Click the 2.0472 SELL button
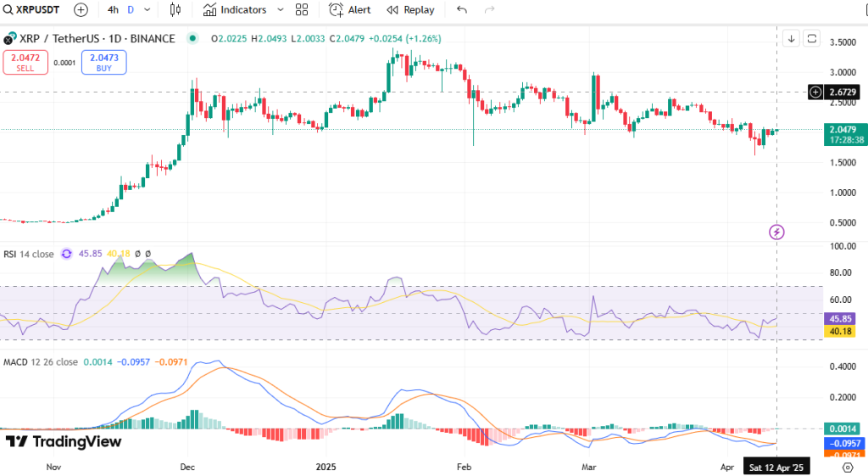Screen dimensions: 868x476 25,62
